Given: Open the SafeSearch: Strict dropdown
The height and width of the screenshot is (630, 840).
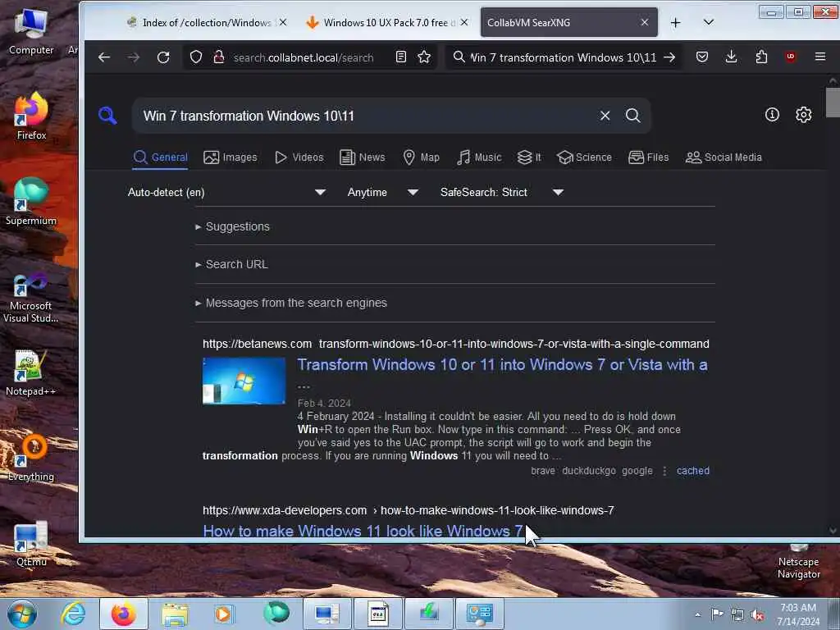Looking at the screenshot, I should 501,192.
